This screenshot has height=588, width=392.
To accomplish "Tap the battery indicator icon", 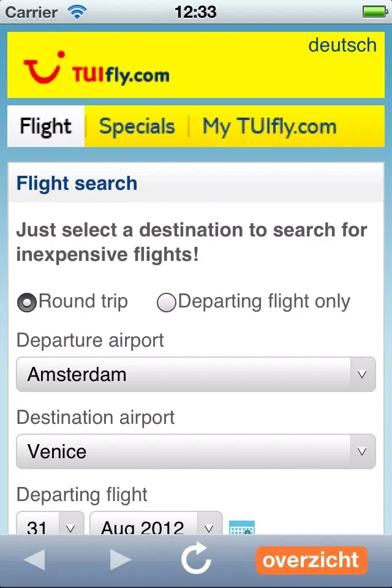I will [374, 11].
